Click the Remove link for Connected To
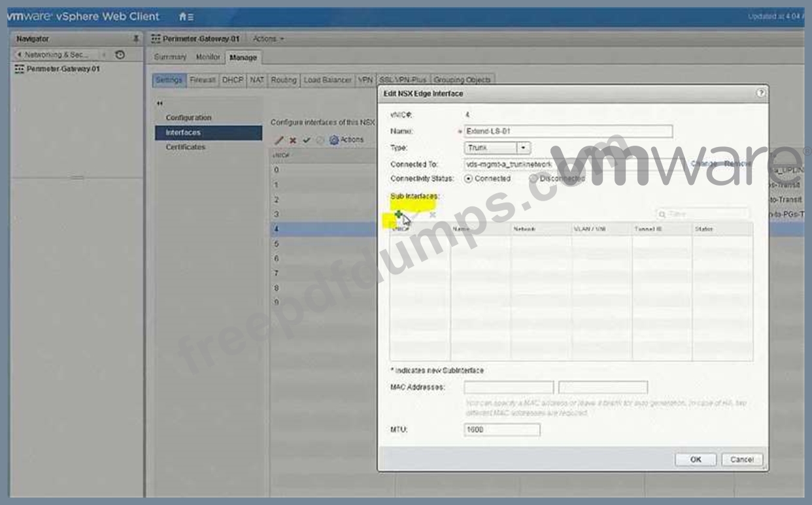The height and width of the screenshot is (505, 812). [x=738, y=163]
